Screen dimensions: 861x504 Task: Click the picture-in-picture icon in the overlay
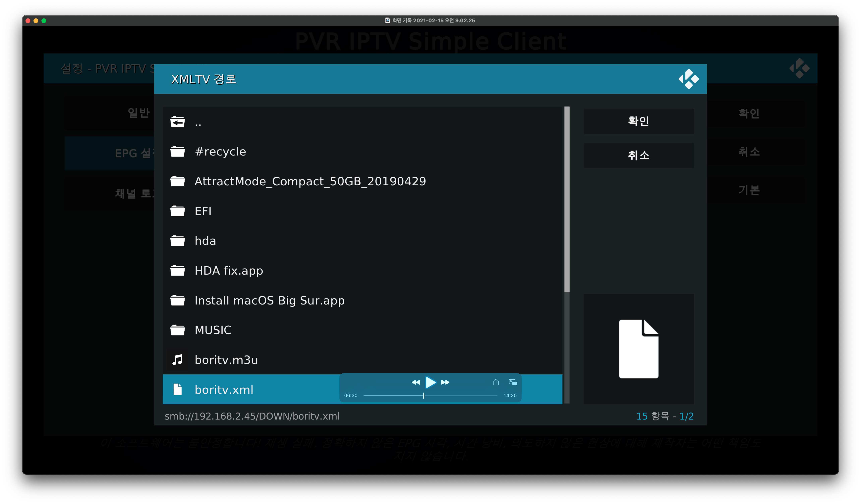[512, 382]
